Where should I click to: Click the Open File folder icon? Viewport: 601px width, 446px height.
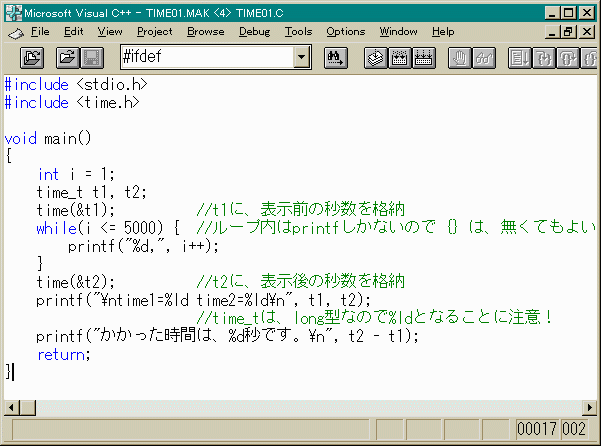tap(68, 58)
